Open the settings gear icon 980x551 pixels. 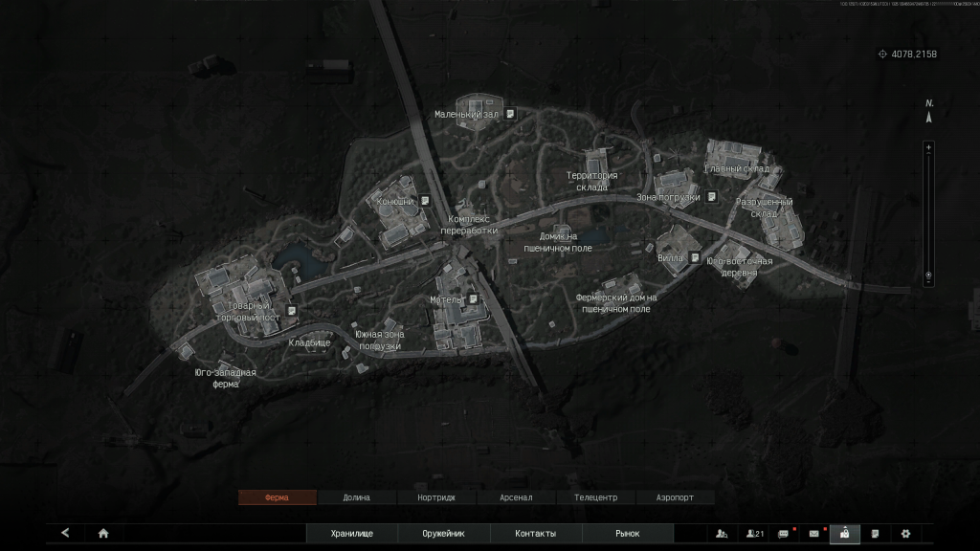click(905, 533)
